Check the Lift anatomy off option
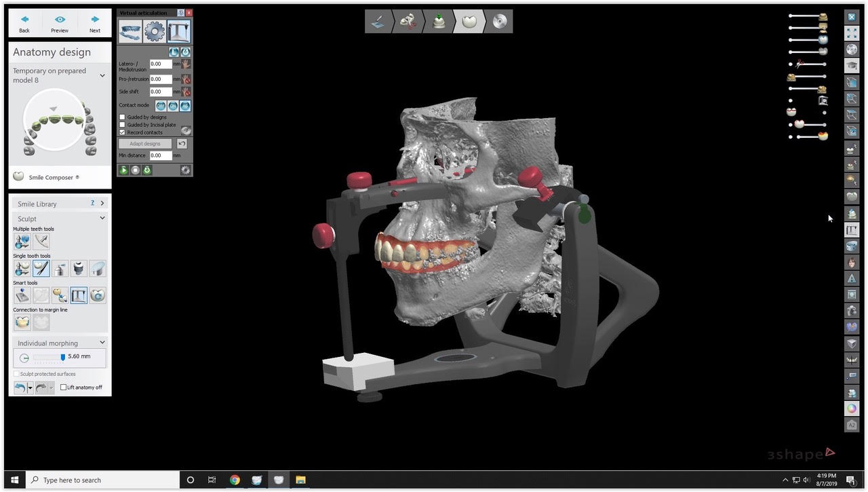This screenshot has width=868, height=492. [x=64, y=387]
